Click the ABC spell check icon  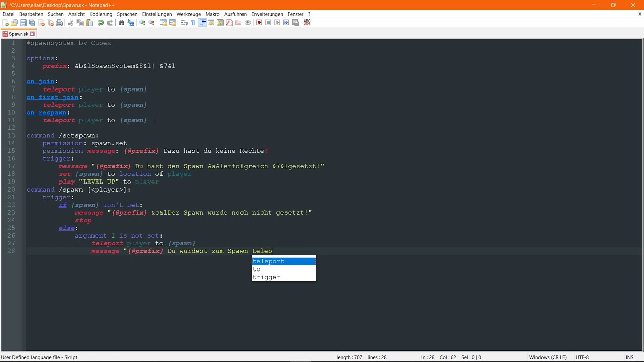(x=307, y=23)
